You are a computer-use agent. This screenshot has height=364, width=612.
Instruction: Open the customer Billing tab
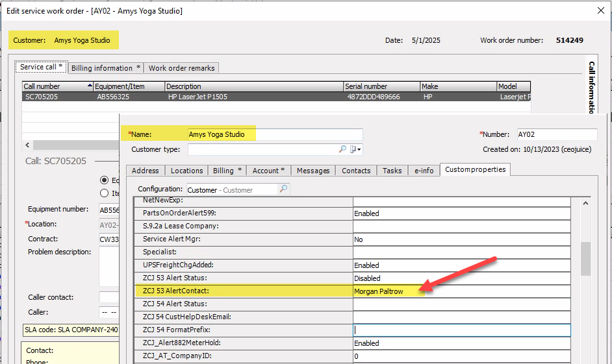pyautogui.click(x=227, y=170)
